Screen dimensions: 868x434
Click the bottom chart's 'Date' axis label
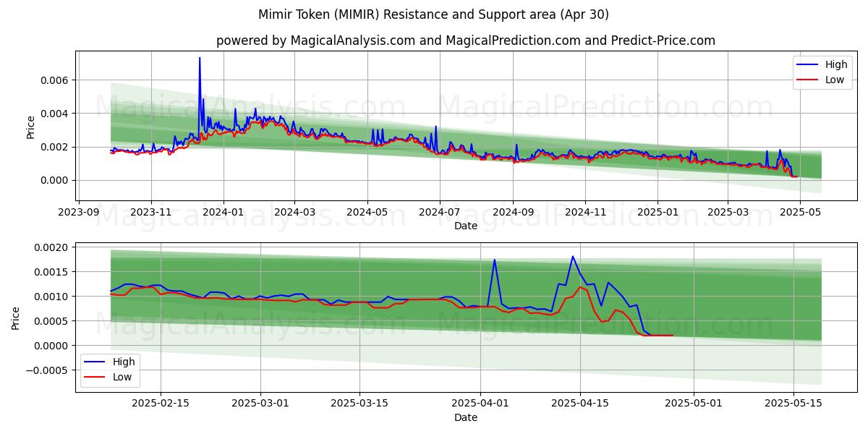[x=466, y=417]
